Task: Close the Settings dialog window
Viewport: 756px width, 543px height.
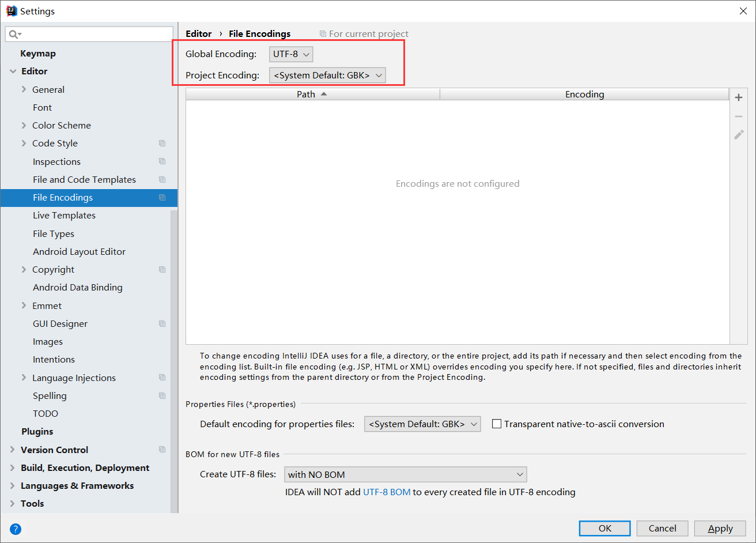Action: [743, 11]
